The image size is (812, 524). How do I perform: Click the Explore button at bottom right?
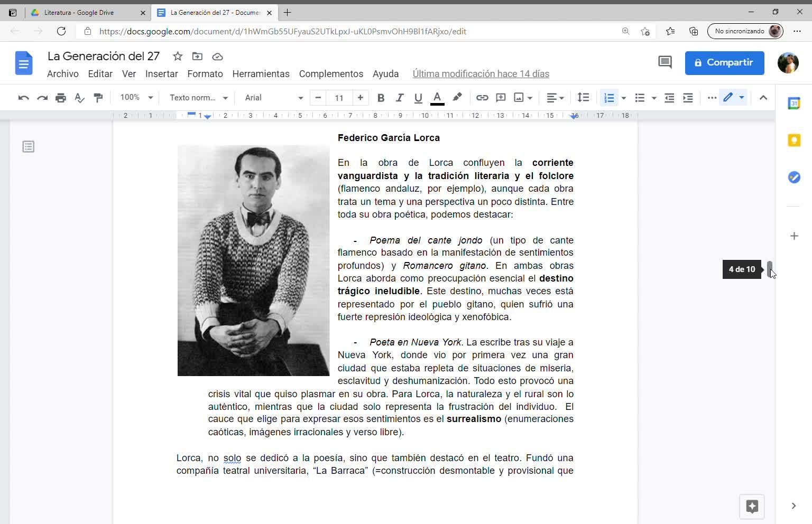pos(752,507)
